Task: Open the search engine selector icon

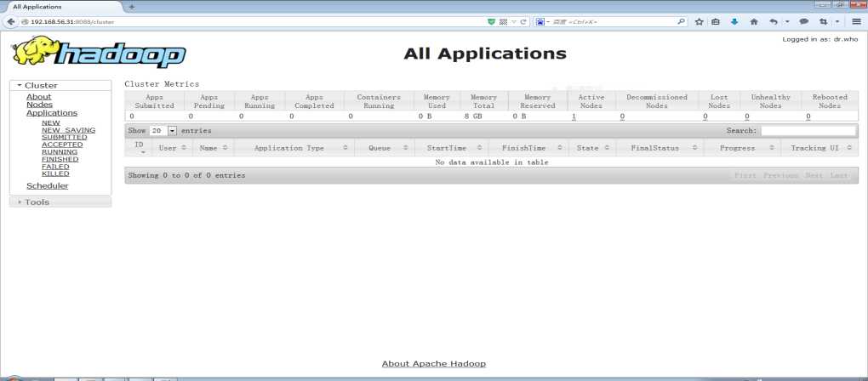Action: (x=540, y=21)
